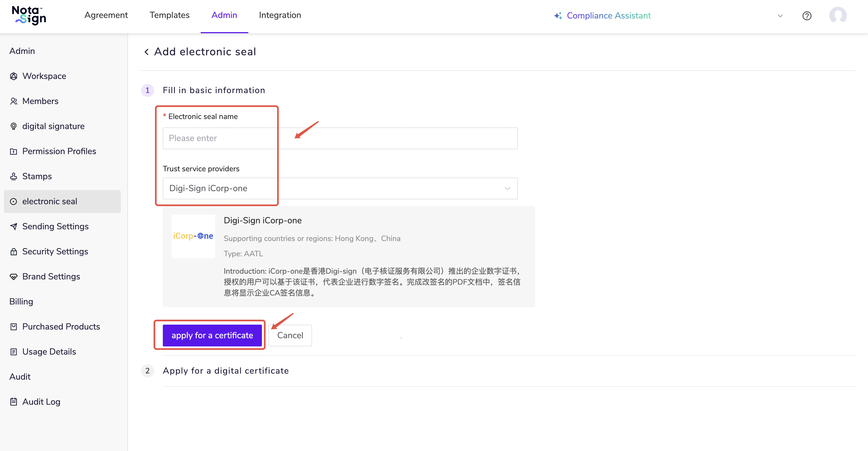Click the Stamps icon in sidebar
The height and width of the screenshot is (451, 868).
tap(14, 176)
